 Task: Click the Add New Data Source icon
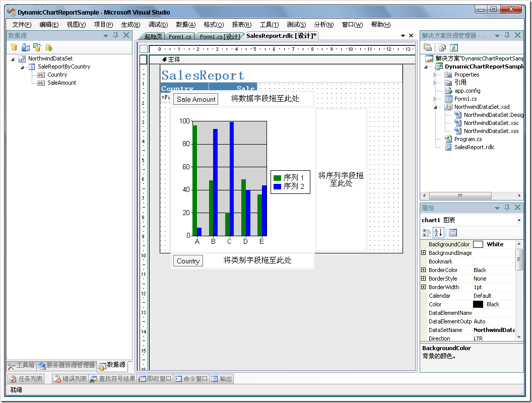click(x=14, y=47)
